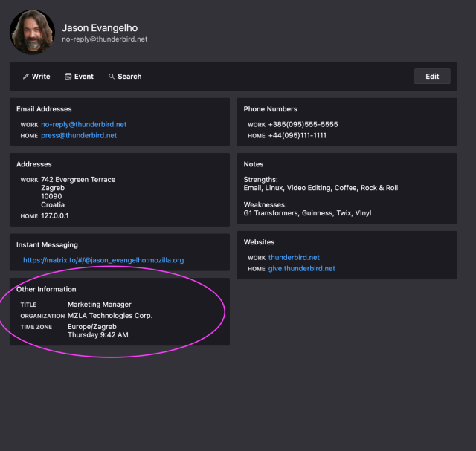Click the email under the contact name
The image size is (476, 451).
[104, 39]
